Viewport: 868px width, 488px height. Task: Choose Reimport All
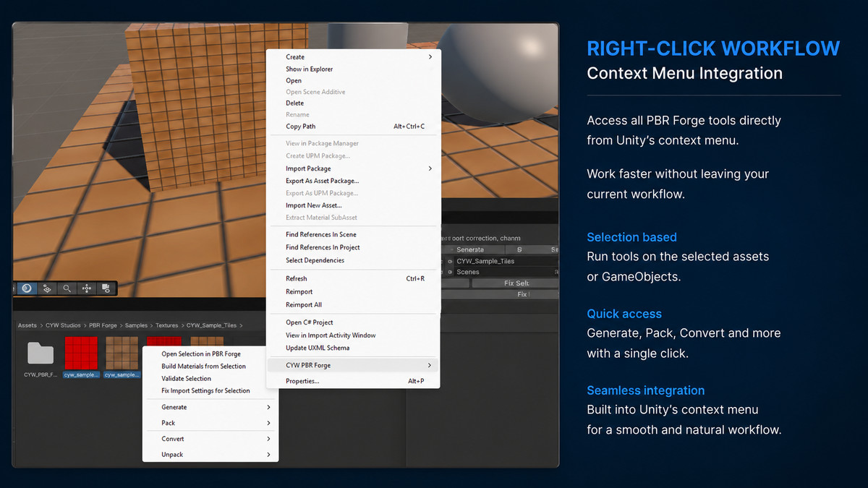tap(304, 305)
